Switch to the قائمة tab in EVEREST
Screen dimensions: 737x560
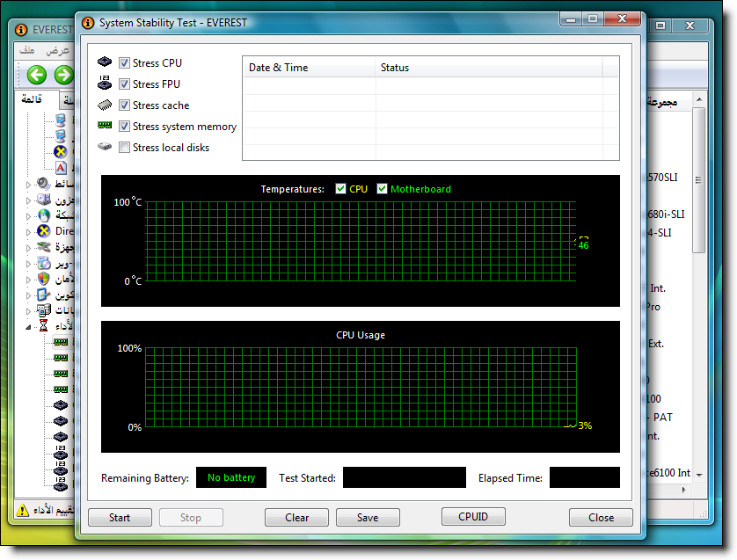(32, 99)
